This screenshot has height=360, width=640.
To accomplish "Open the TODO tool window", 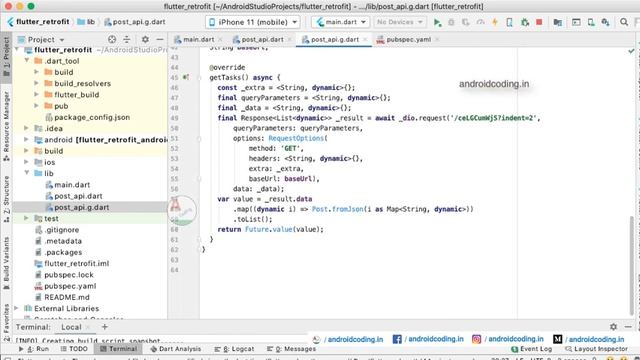I will (x=74, y=349).
